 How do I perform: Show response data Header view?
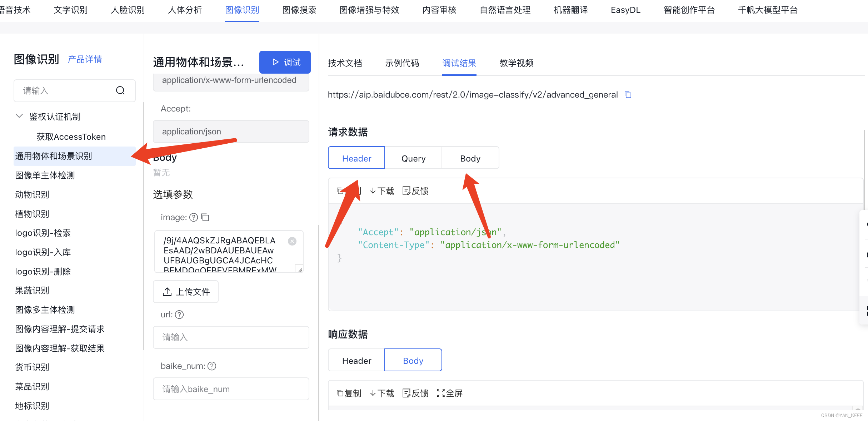coord(356,360)
